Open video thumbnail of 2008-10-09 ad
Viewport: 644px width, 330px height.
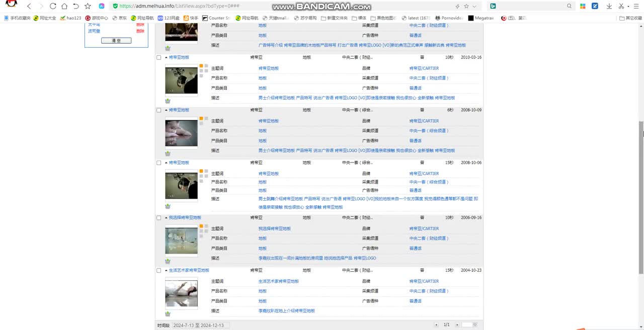pos(181,133)
